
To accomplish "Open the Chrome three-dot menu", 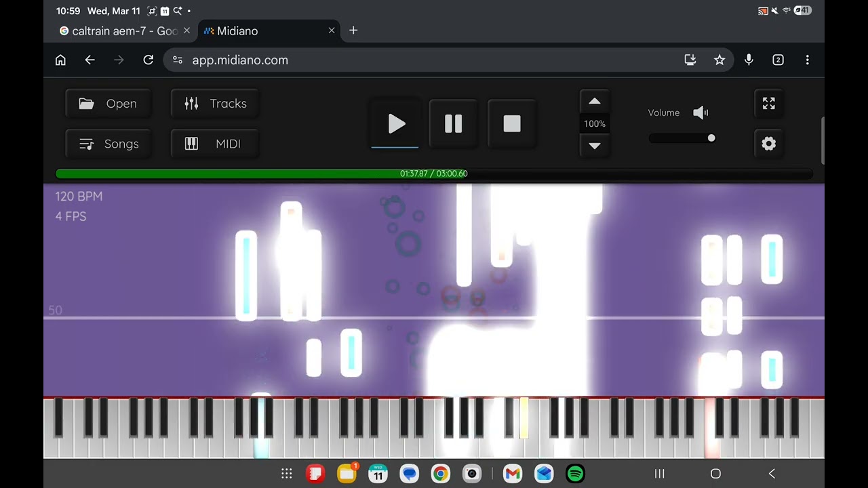I will (807, 60).
